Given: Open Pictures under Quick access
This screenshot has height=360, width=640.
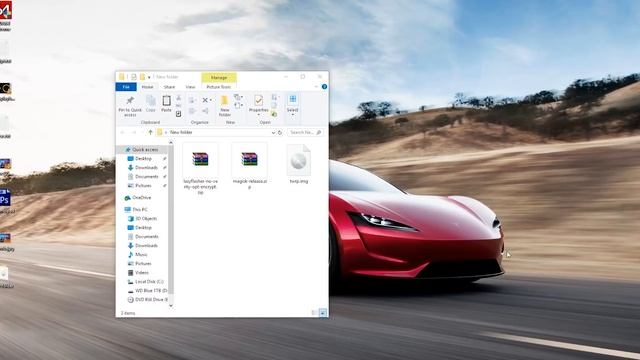Looking at the screenshot, I should click(143, 185).
